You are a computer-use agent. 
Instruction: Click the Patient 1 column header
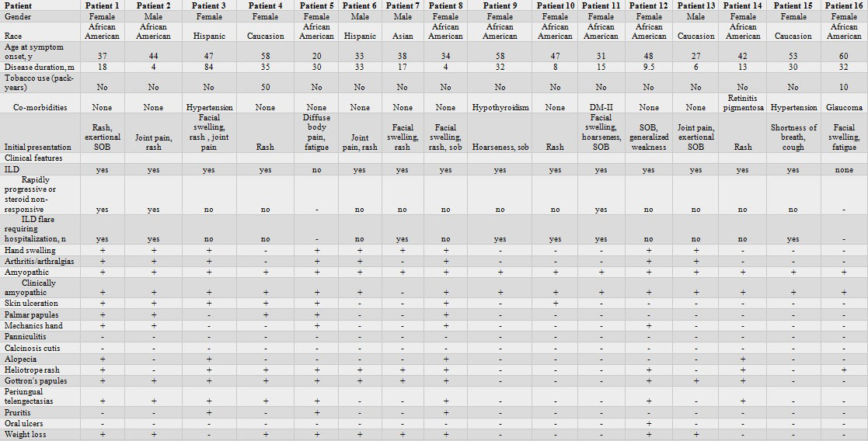[102, 5]
